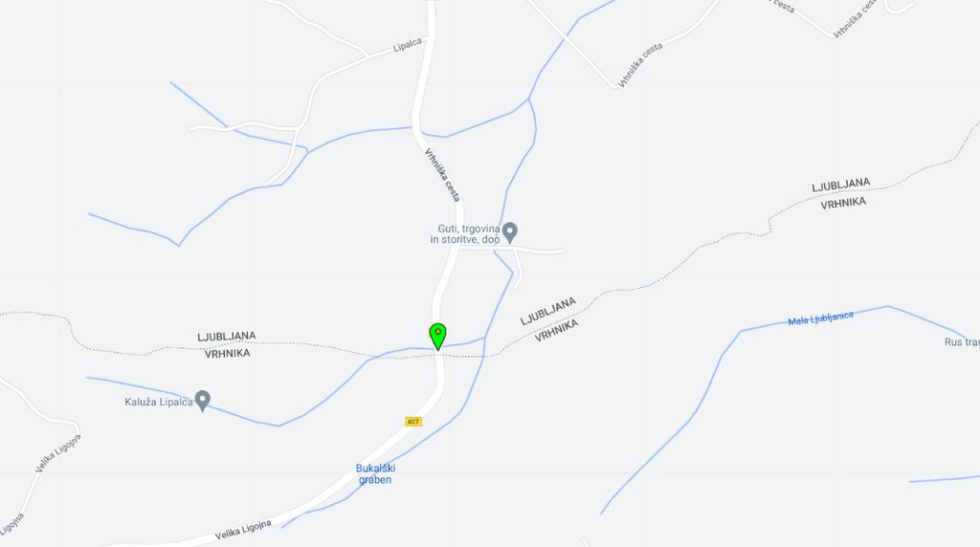980x547 pixels.
Task: Click the VRHNIKA boundary label at far right
Action: point(843,204)
